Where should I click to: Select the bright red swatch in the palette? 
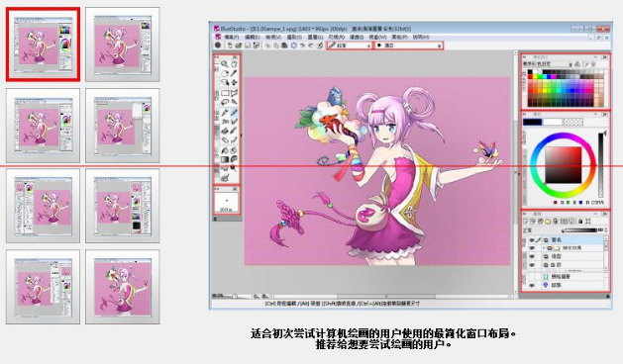tap(530, 76)
